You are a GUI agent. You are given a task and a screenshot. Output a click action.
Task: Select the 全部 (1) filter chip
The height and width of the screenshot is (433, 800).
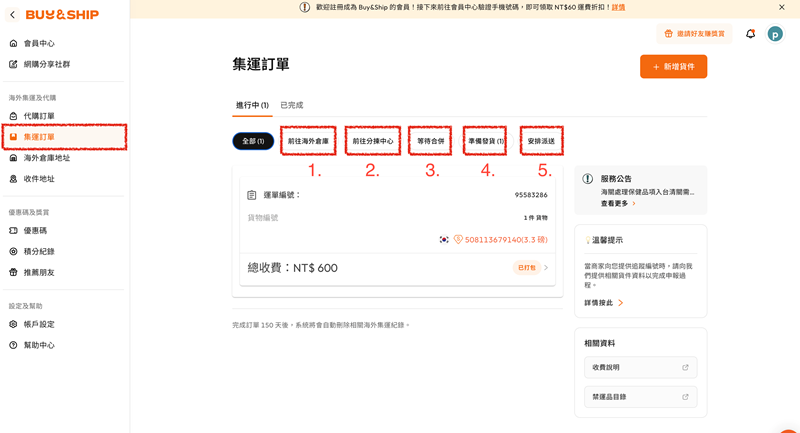pyautogui.click(x=253, y=141)
